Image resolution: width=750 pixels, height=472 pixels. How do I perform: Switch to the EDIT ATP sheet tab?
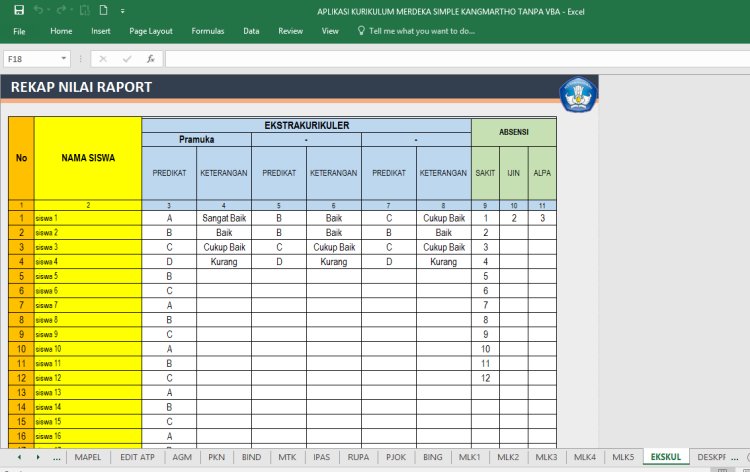[x=137, y=457]
